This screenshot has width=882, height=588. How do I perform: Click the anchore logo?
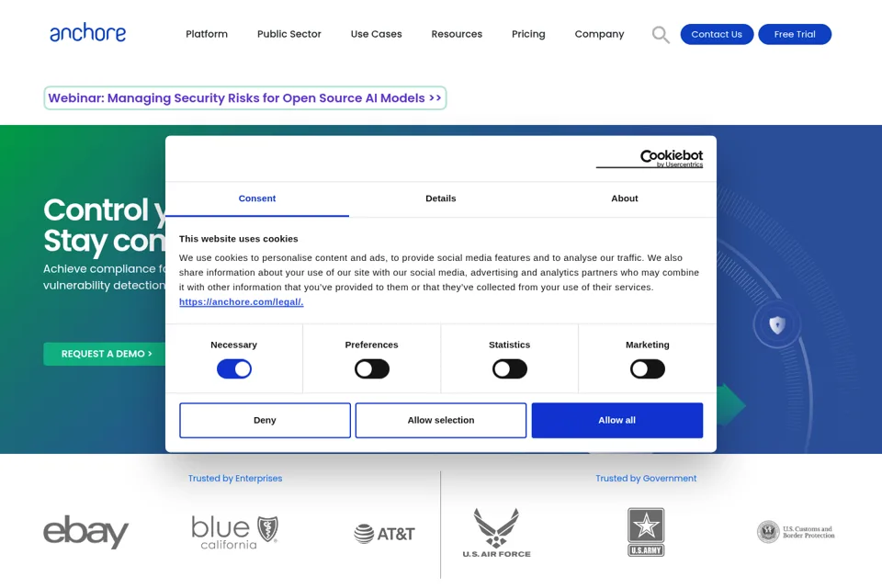[88, 33]
